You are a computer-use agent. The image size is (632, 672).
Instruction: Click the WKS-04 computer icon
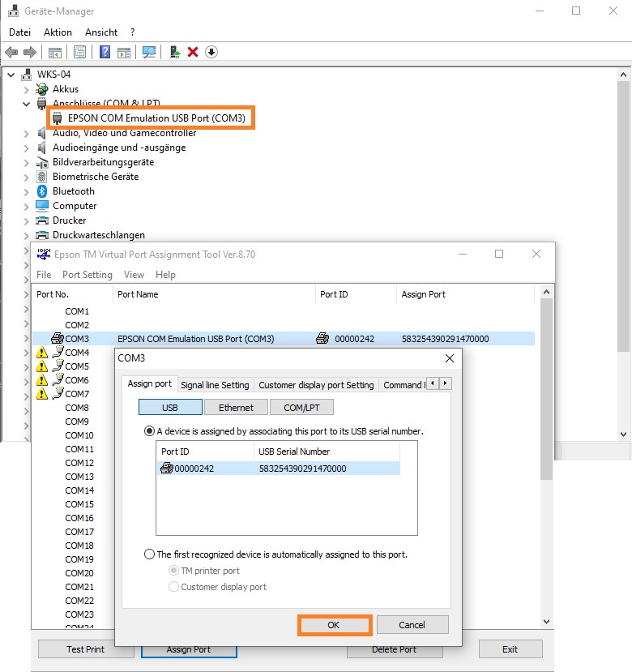[x=27, y=75]
